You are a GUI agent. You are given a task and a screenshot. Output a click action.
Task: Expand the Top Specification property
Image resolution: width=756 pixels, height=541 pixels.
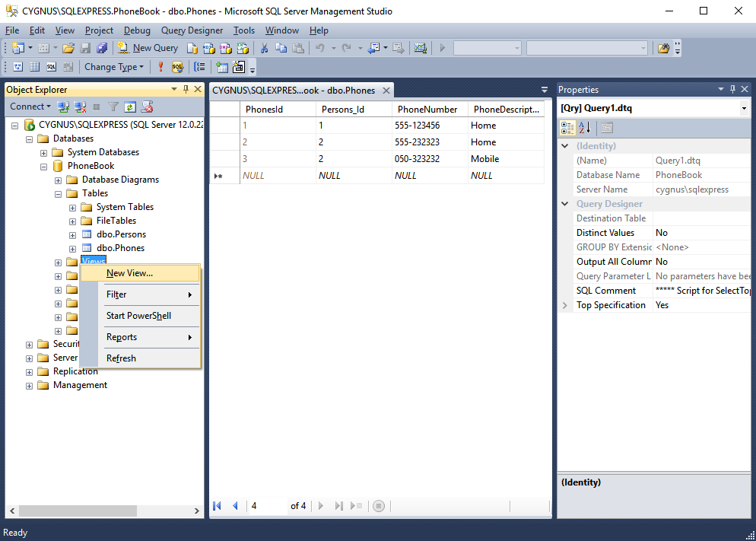coord(565,305)
